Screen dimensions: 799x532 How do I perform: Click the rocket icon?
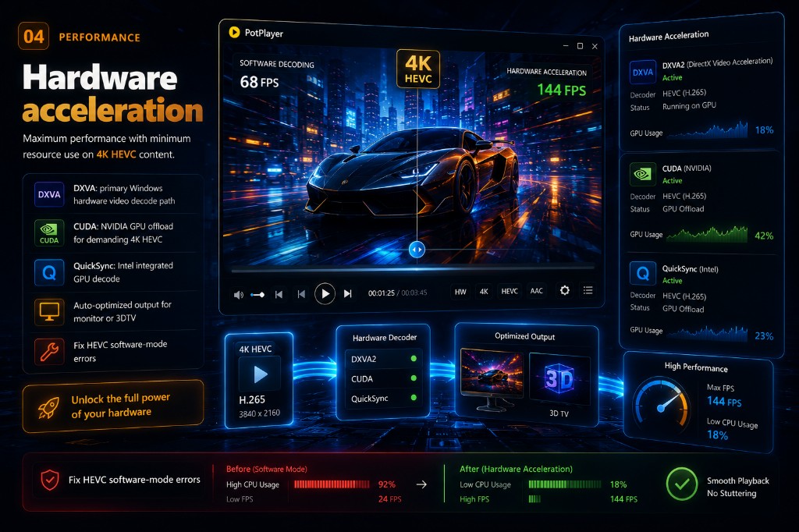(48, 408)
